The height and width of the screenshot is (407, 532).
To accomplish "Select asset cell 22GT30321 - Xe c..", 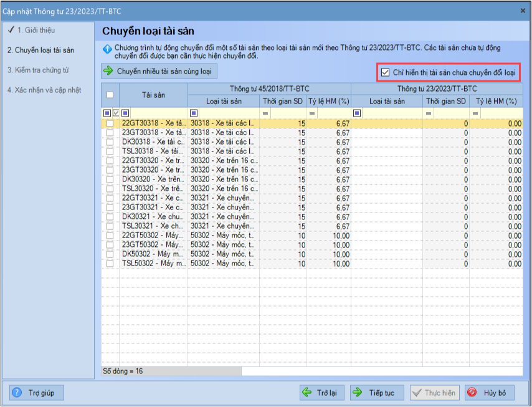I will click(154, 198).
